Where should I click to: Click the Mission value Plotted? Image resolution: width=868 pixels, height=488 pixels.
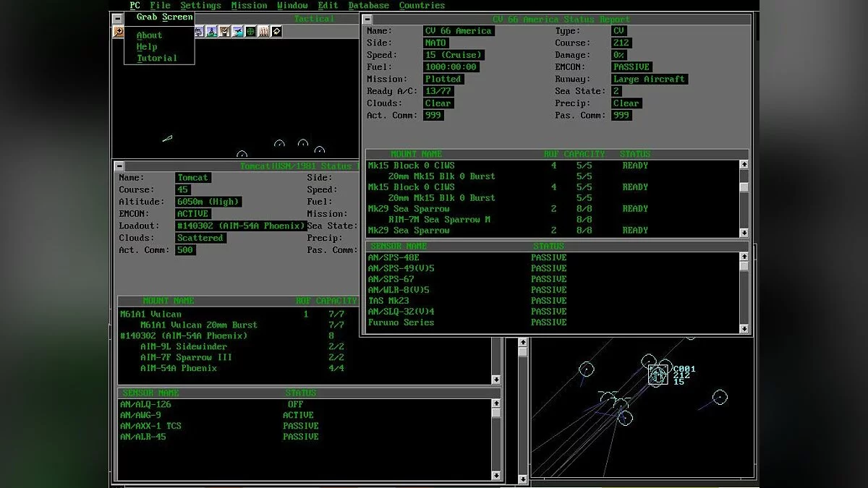pos(443,79)
